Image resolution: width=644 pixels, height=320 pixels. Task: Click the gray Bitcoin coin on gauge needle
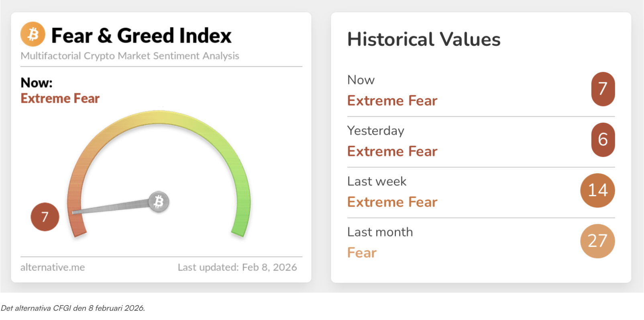pyautogui.click(x=159, y=202)
